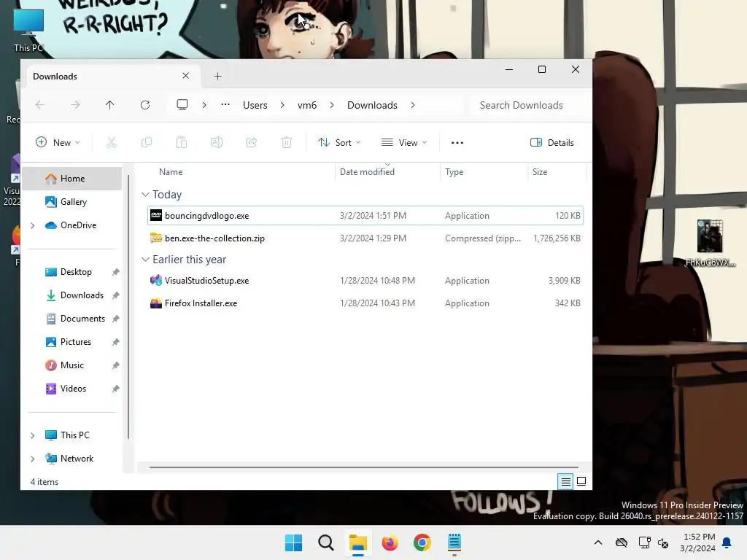747x560 pixels.
Task: Click the address bar ellipsis for hidden folders
Action: point(225,104)
